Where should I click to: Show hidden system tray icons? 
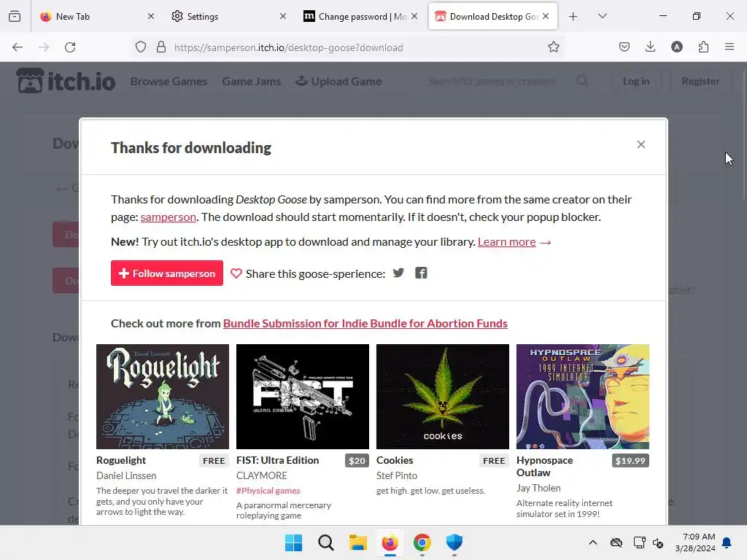point(592,542)
